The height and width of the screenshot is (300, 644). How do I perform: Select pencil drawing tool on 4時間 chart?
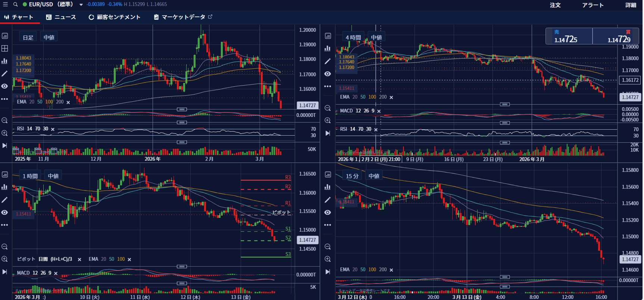click(328, 61)
